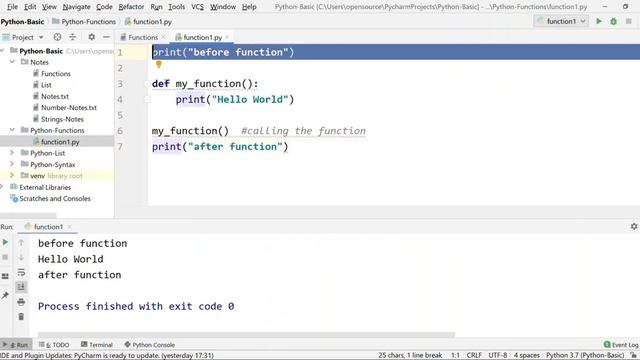Select Scratches and Consoles node
Image resolution: width=640 pixels, height=360 pixels.
click(55, 199)
